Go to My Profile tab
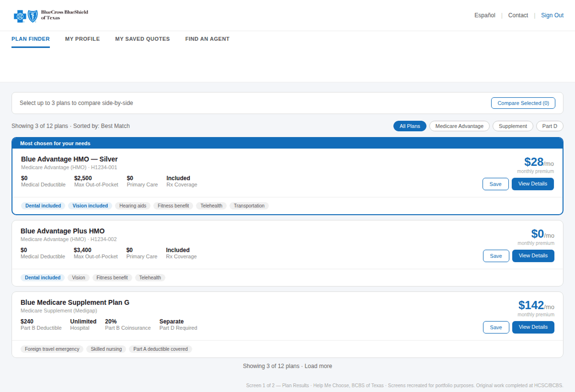Screen dimensions: 575x392 tap(82, 39)
